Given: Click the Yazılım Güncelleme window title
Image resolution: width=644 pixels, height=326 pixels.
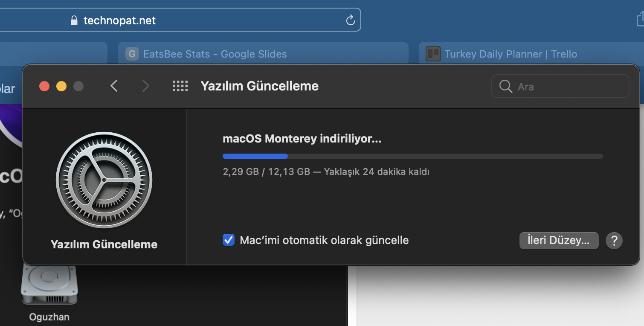Looking at the screenshot, I should 260,86.
